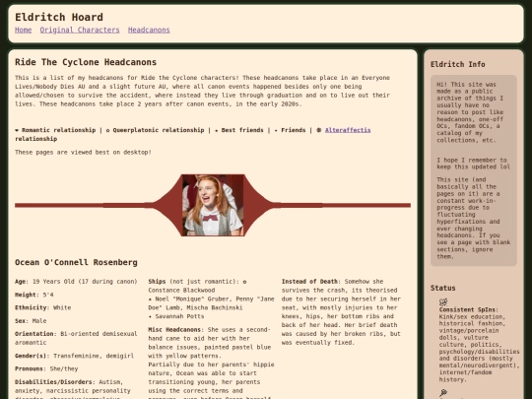This screenshot has width=532, height=399.
Task: Click the Ships label text
Action: coord(157,281)
